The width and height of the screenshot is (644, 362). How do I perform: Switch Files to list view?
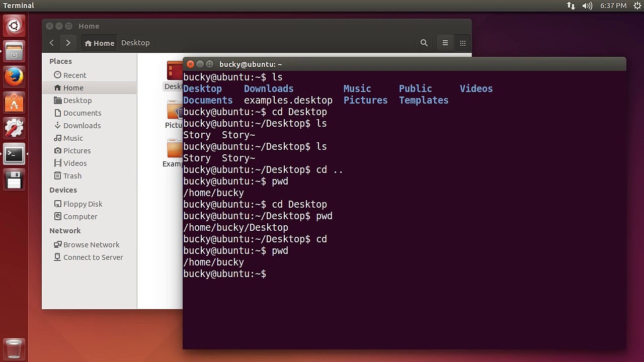click(445, 43)
